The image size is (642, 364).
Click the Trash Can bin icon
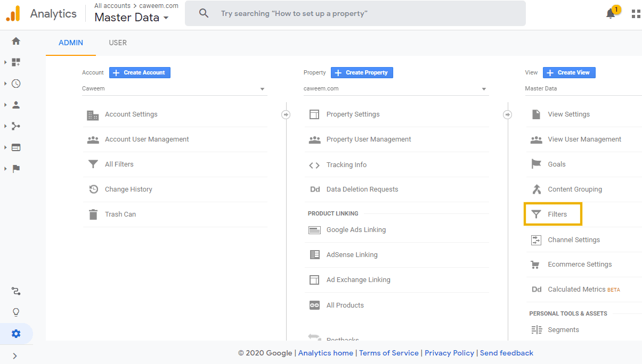(x=93, y=214)
